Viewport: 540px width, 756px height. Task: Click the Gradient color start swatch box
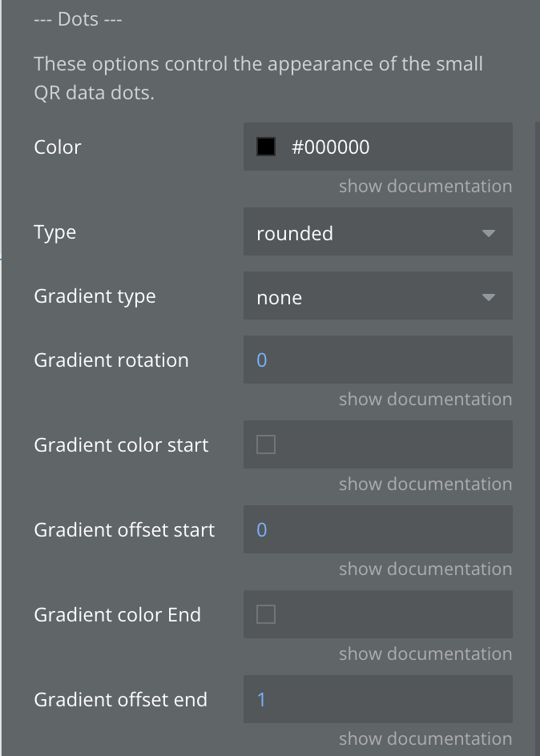coord(266,444)
